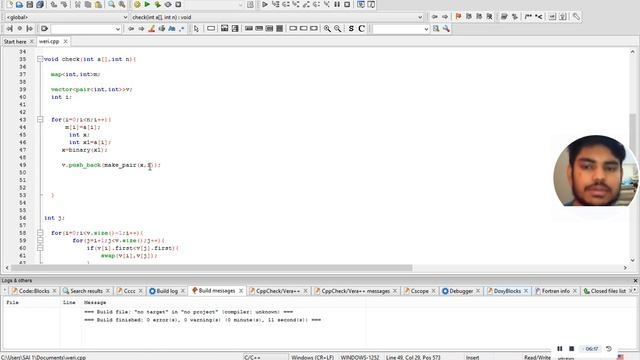Click the selection arrow pointer icon
This screenshot has height=360, width=640.
point(196,29)
